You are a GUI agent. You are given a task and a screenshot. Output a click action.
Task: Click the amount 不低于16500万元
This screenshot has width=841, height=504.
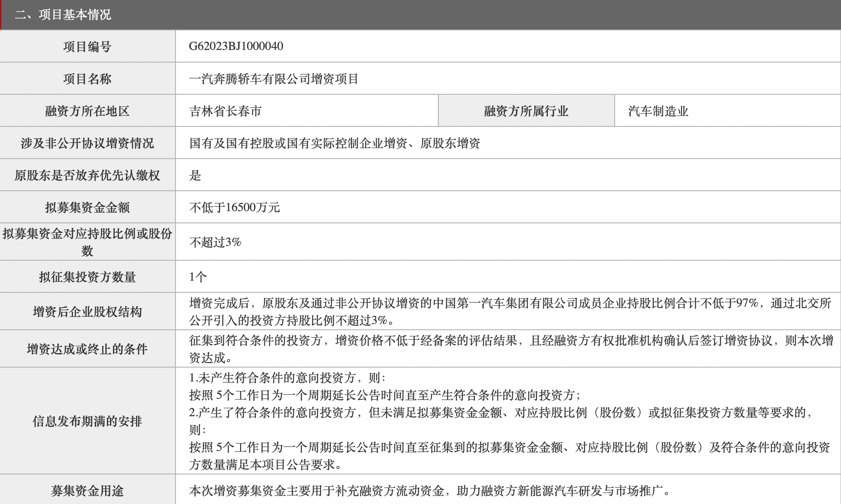pos(235,207)
